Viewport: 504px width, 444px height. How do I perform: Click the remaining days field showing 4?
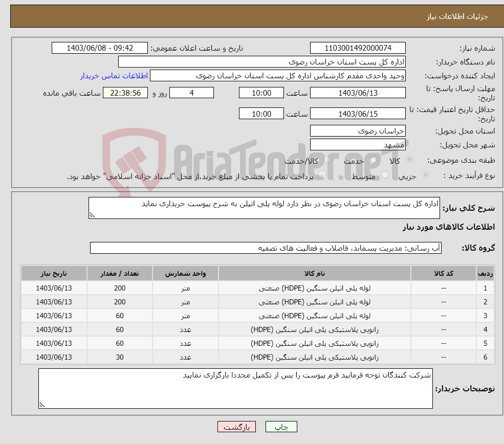click(191, 93)
